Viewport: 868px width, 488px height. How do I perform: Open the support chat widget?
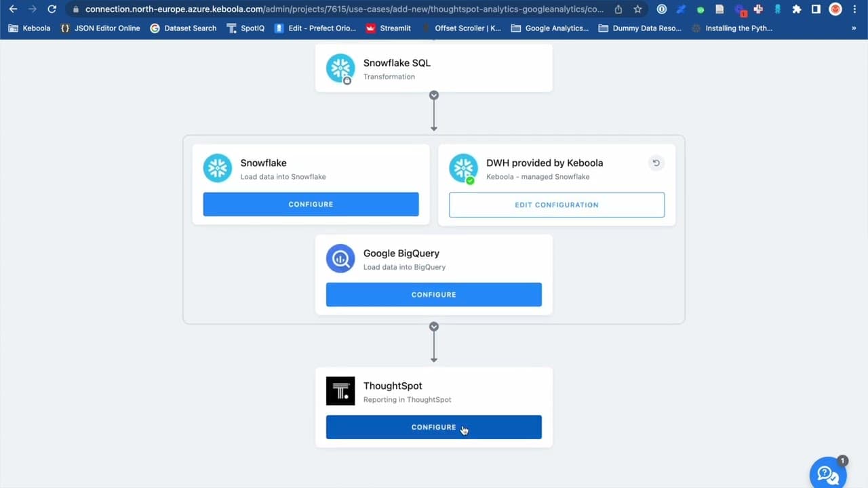[828, 472]
